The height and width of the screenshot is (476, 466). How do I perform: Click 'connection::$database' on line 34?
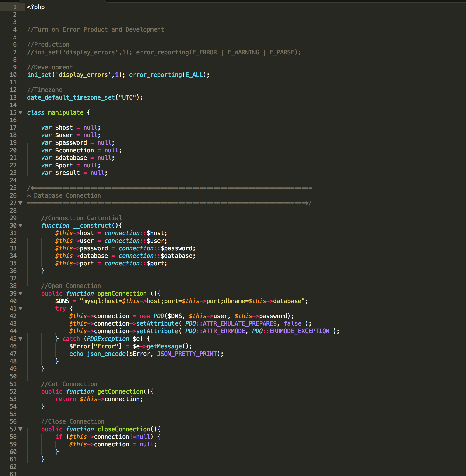[155, 256]
